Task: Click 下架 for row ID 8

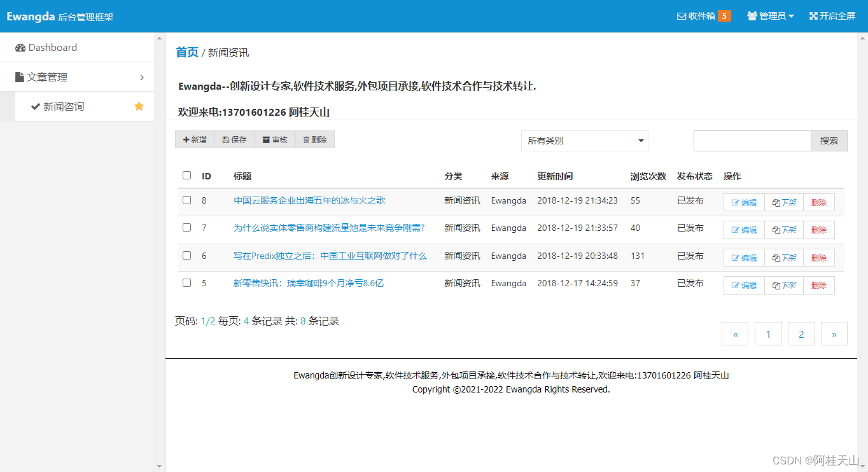Action: [x=784, y=202]
